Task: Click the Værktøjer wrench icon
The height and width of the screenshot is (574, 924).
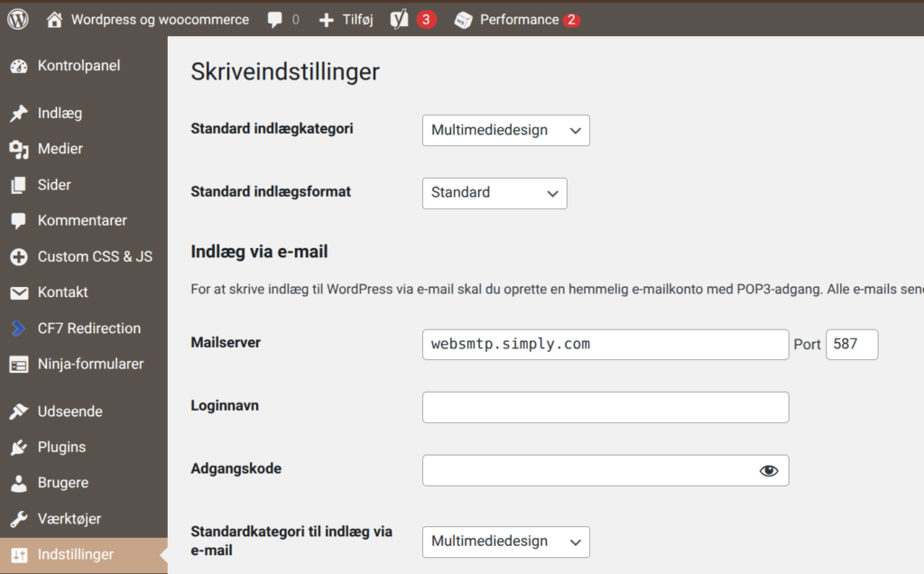Action: [x=20, y=518]
